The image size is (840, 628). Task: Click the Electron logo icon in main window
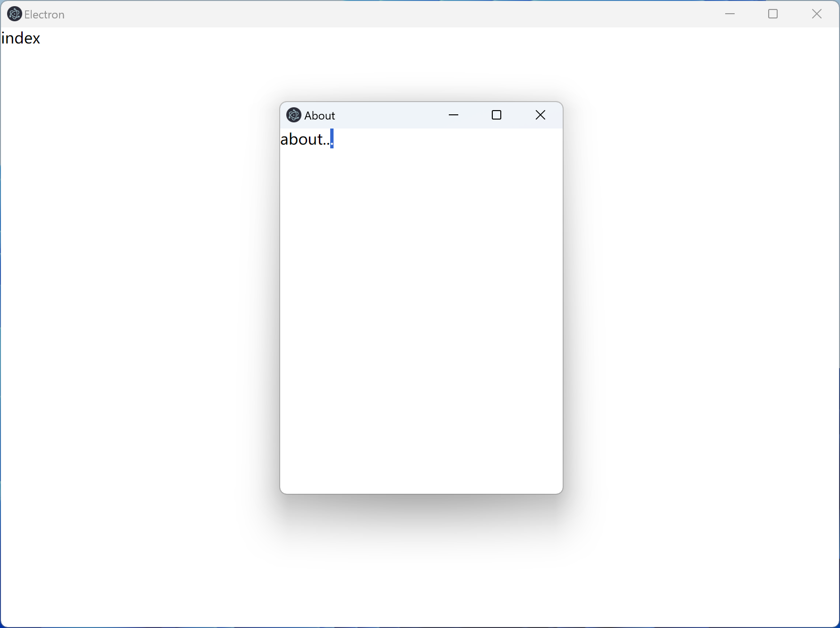(x=15, y=14)
